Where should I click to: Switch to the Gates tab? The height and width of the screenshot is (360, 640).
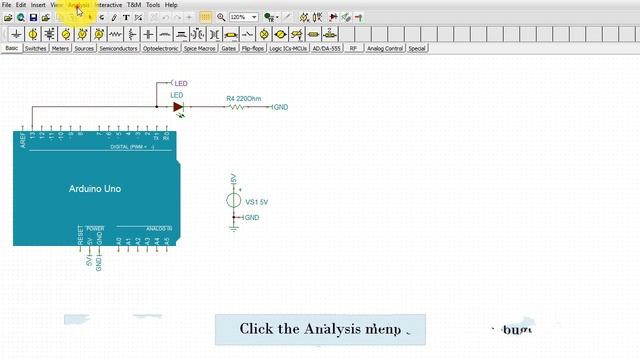point(229,48)
